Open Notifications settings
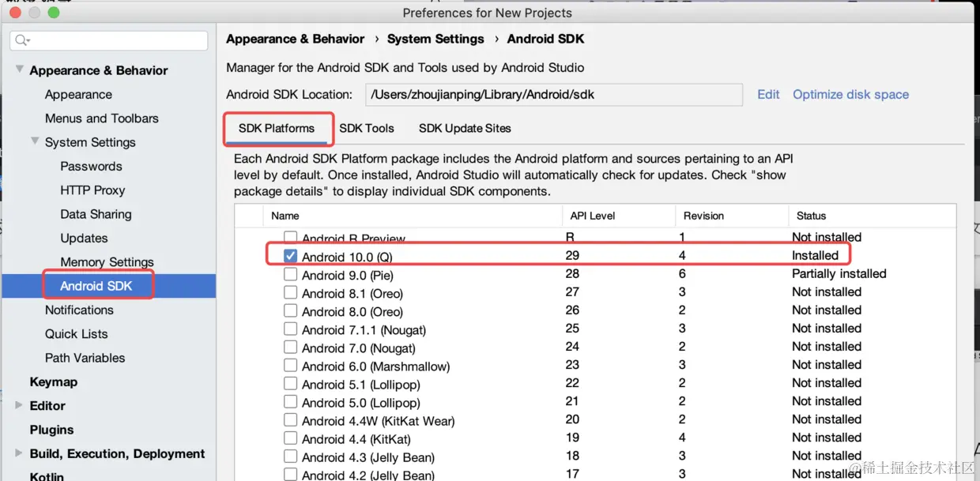Viewport: 980px width, 481px height. click(x=79, y=310)
